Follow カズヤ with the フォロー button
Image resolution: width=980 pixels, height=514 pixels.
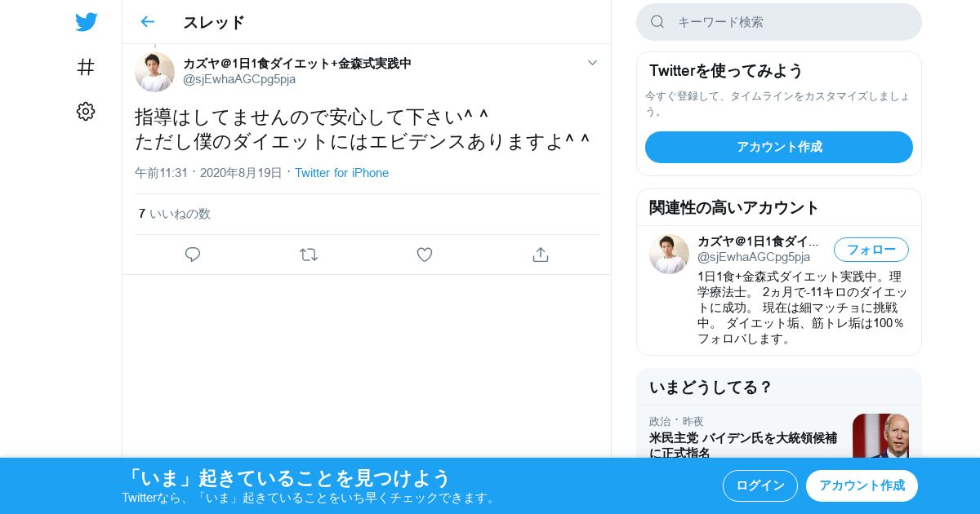tap(871, 250)
